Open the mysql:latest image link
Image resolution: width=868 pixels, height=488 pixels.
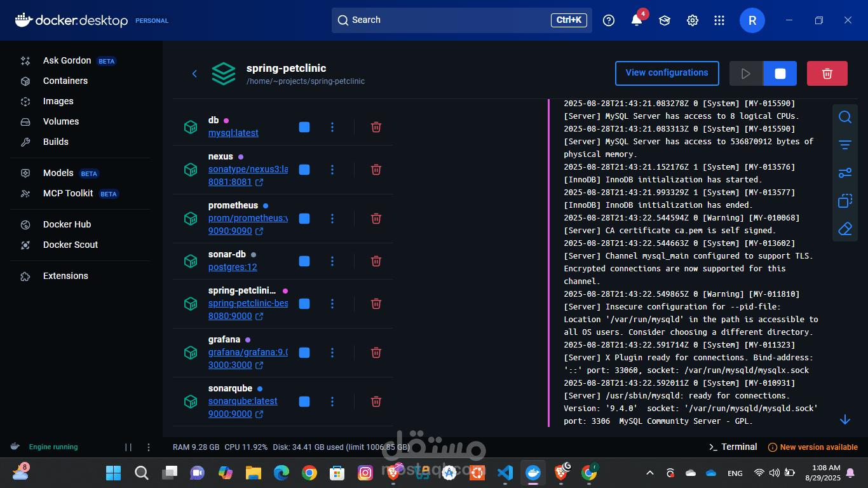point(233,133)
